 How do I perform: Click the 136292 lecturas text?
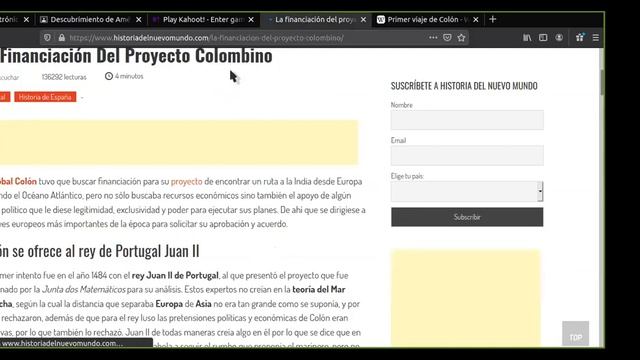click(x=64, y=77)
